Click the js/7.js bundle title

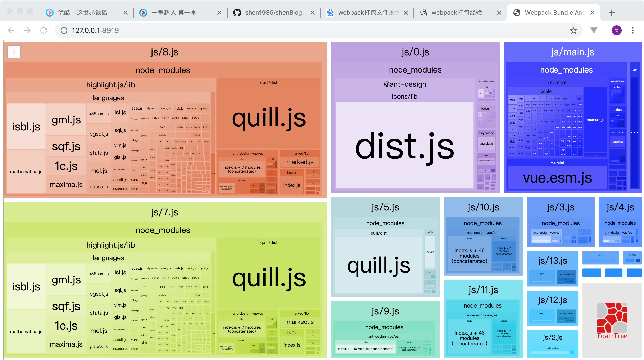(164, 212)
